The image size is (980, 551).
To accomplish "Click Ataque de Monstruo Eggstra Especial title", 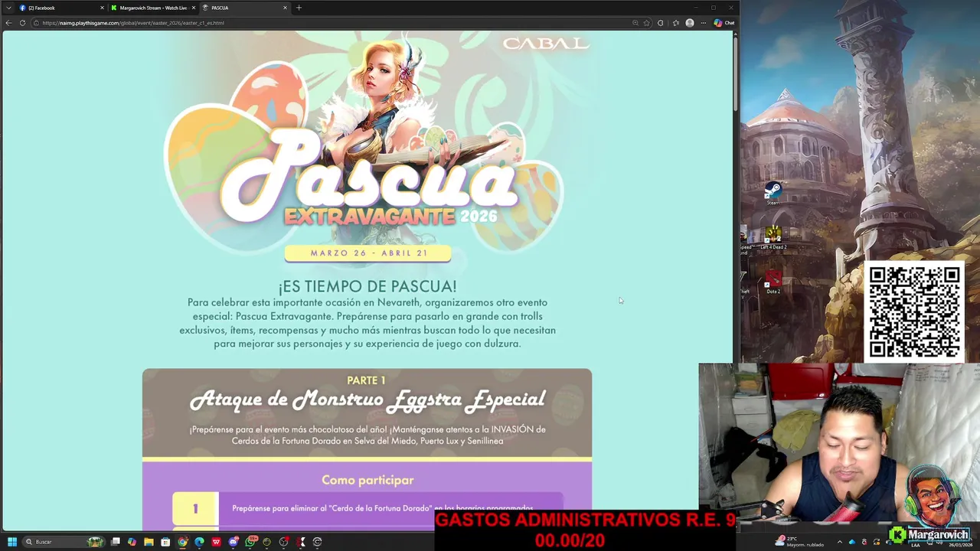I will [x=367, y=399].
